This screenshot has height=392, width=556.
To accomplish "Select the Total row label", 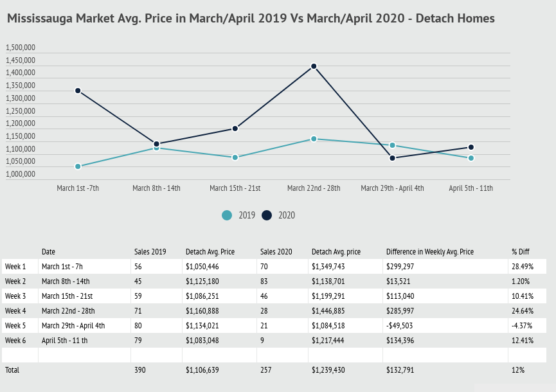I will (12, 370).
